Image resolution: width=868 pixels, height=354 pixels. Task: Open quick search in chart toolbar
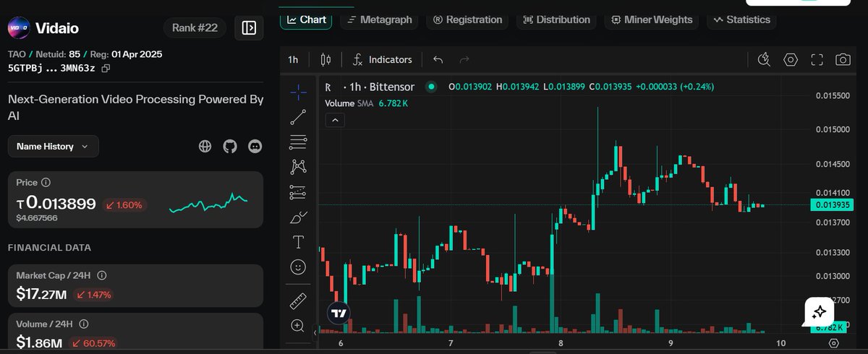764,59
